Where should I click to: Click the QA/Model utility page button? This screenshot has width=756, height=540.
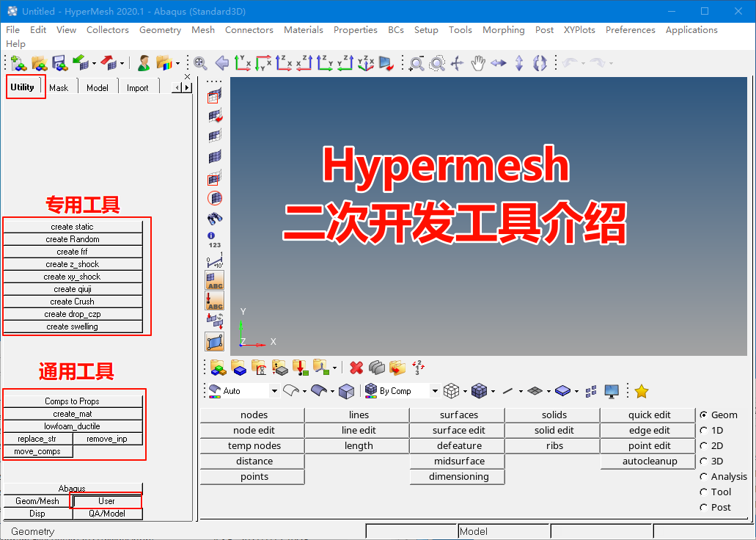[x=107, y=514]
